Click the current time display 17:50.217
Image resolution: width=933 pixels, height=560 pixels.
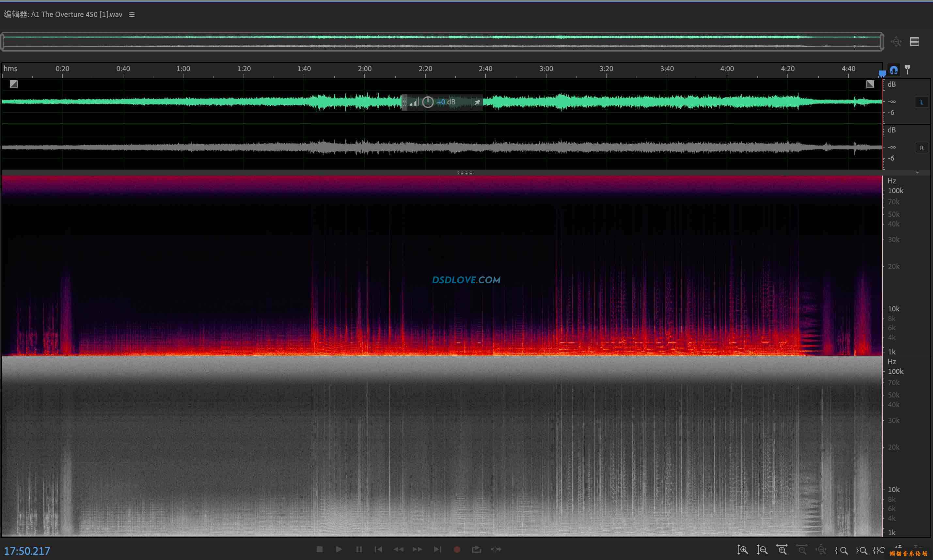pos(27,551)
